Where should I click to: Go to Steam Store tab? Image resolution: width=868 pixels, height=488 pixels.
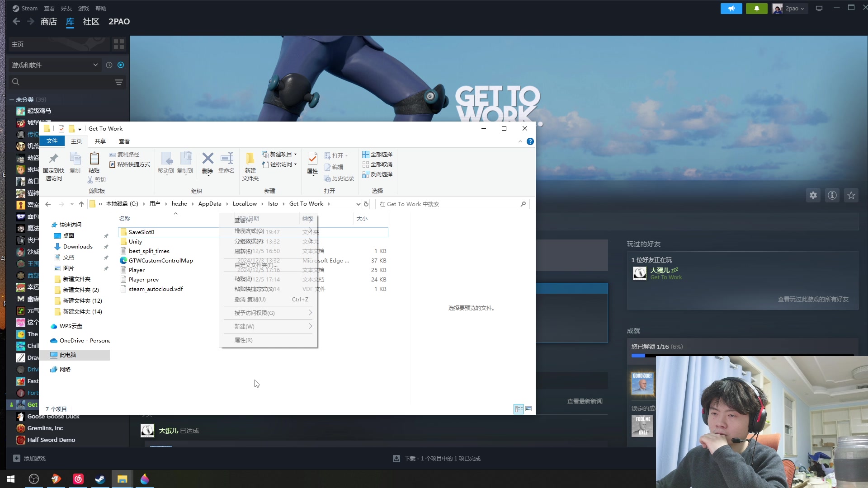click(48, 22)
